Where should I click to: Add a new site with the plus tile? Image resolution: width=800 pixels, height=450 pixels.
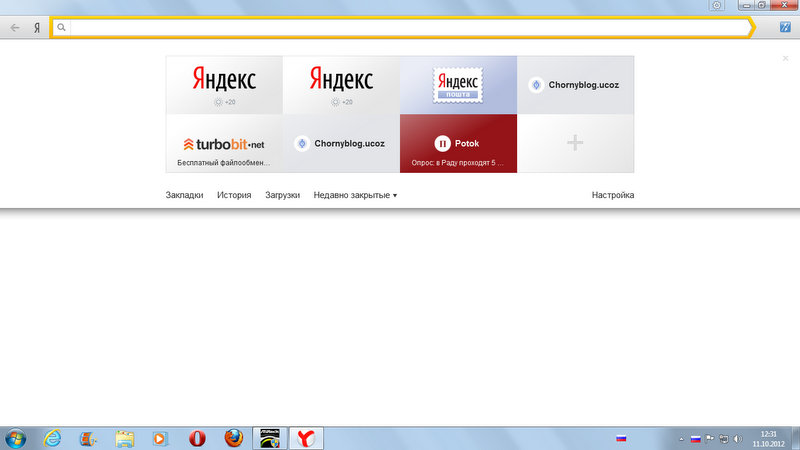tap(576, 143)
